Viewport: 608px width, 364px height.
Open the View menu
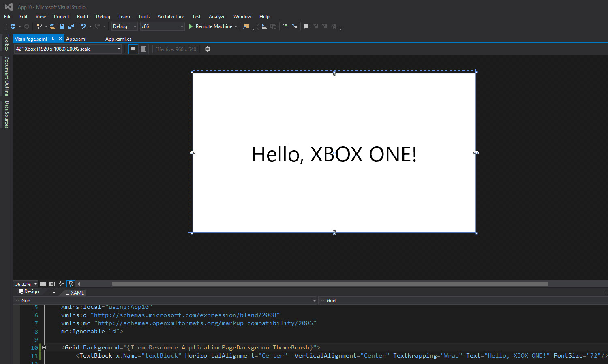[x=41, y=17]
